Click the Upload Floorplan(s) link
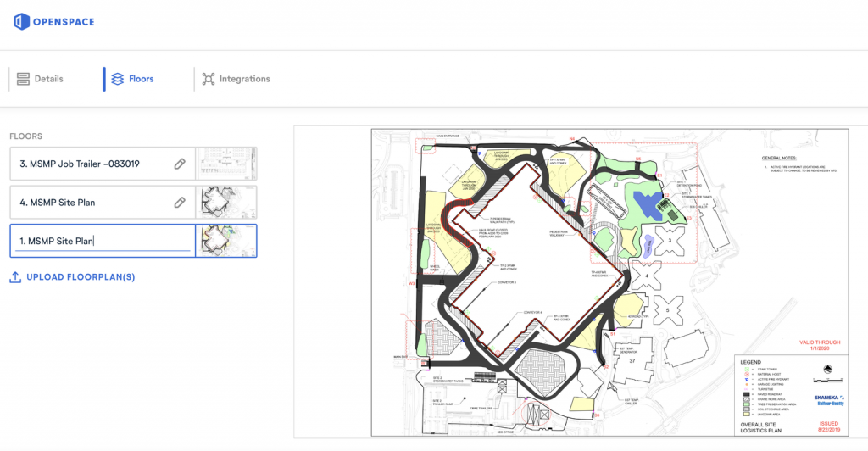868x451 pixels. coord(80,277)
